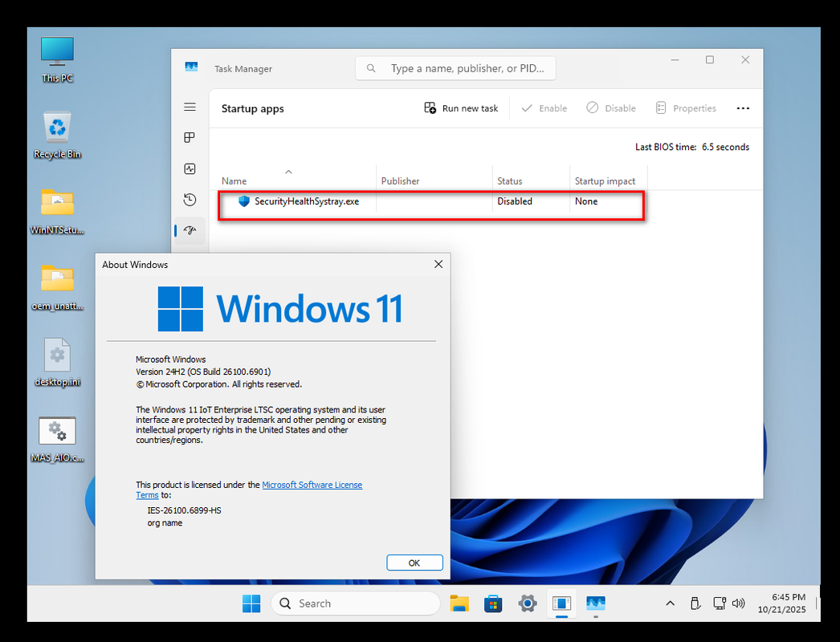Open Properties from Task Manager toolbar

686,108
